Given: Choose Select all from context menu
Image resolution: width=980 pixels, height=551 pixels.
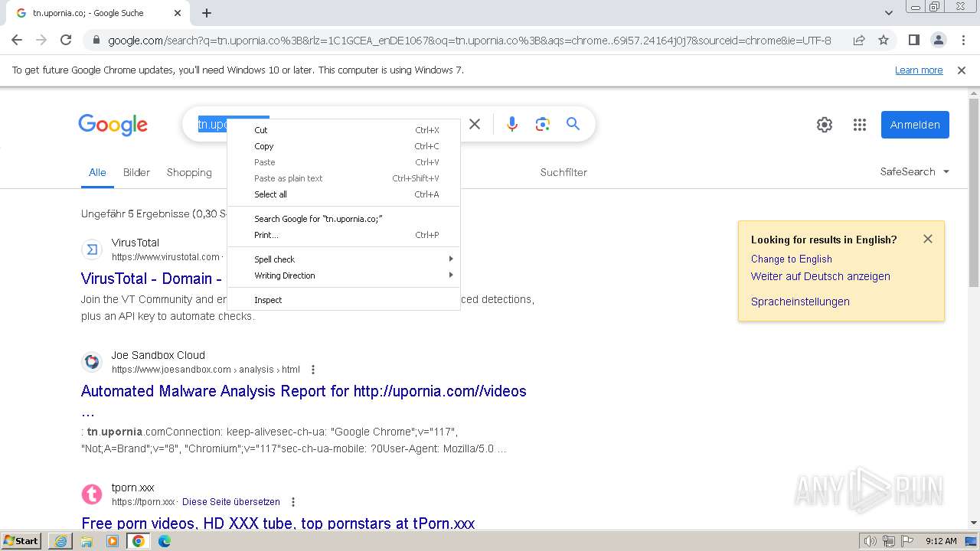Looking at the screenshot, I should [x=344, y=194].
